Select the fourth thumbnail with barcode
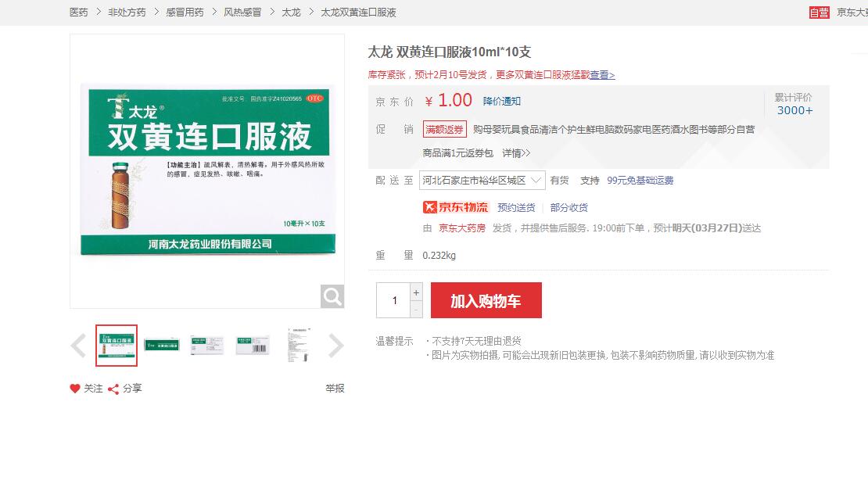Image resolution: width=868 pixels, height=491 pixels. pyautogui.click(x=253, y=346)
